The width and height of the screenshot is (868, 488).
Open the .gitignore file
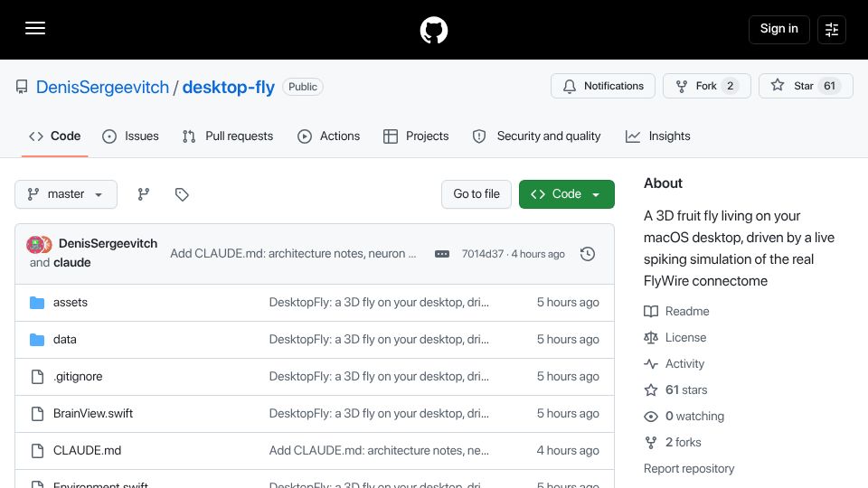coord(78,376)
